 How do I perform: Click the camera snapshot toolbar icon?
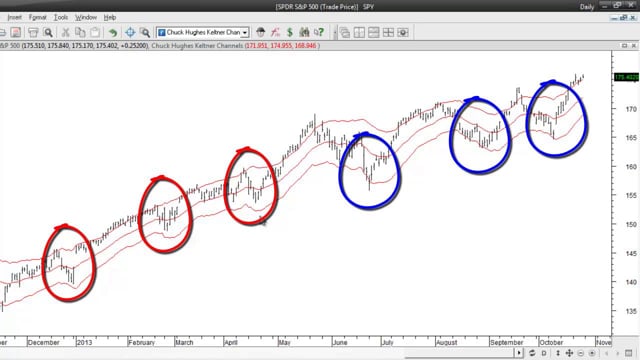click(403, 33)
